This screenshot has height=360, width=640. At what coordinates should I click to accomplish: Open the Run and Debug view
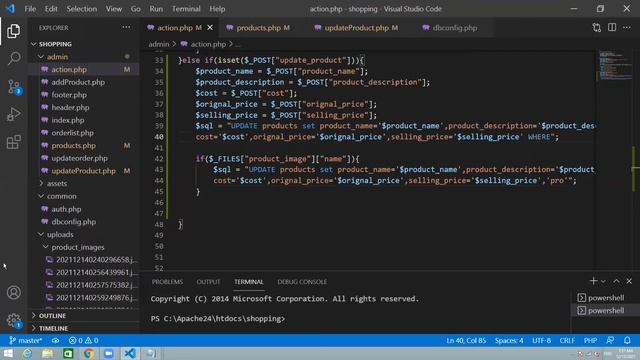pyautogui.click(x=13, y=115)
